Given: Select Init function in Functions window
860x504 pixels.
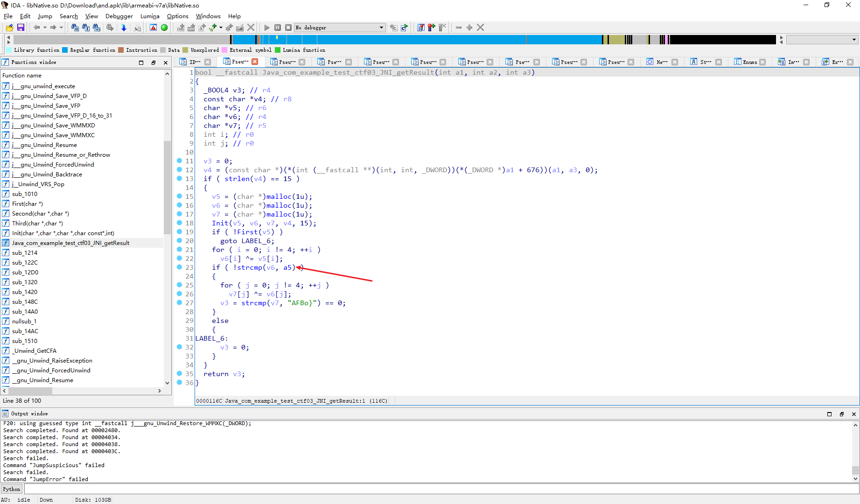Looking at the screenshot, I should tap(63, 233).
